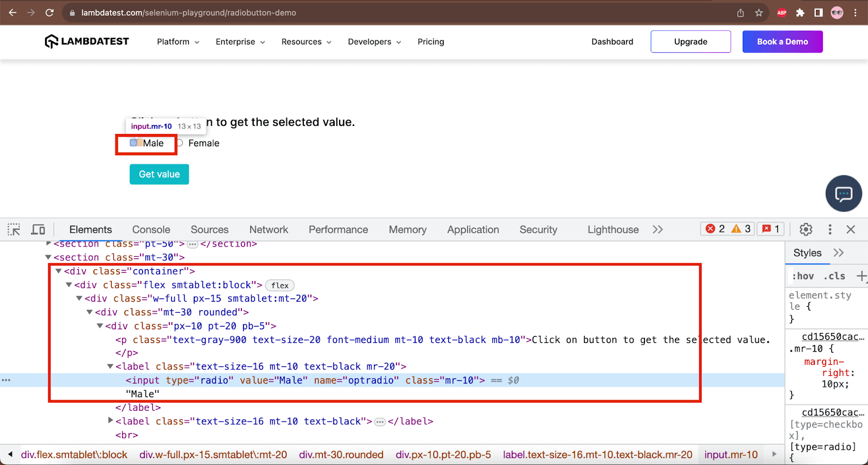Click the browser forward arrow
This screenshot has width=868, height=465.
click(x=31, y=12)
